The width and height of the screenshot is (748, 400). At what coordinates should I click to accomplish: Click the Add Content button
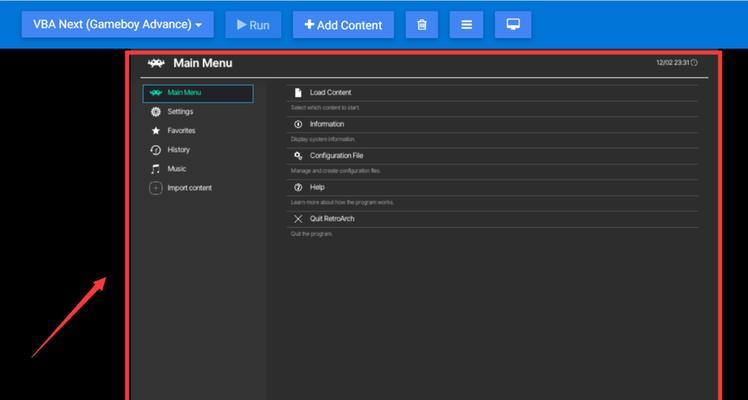[x=343, y=24]
